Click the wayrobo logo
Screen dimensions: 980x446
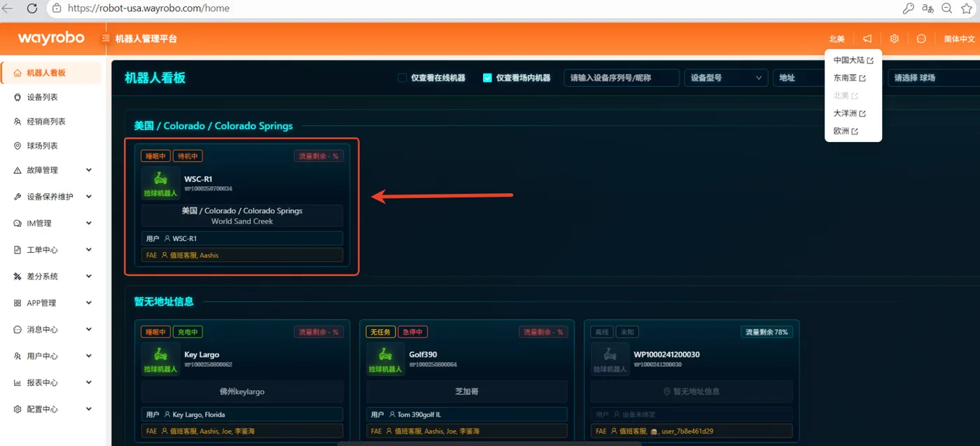[x=51, y=38]
